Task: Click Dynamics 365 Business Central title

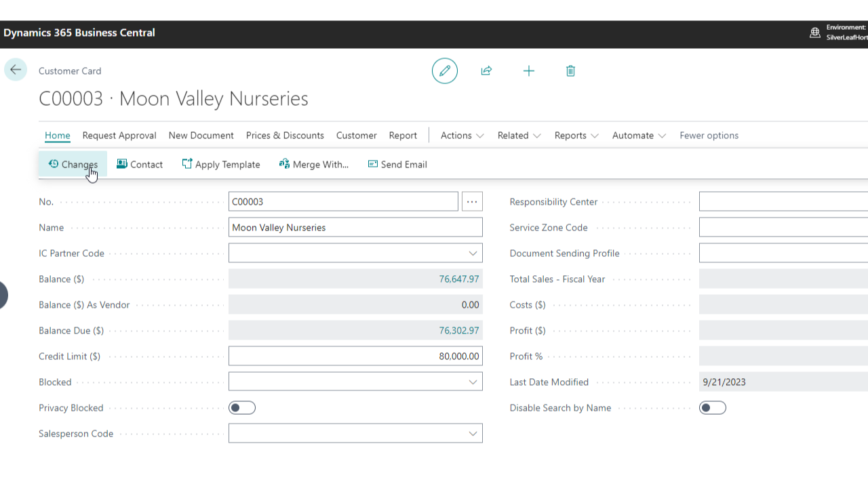Action: [79, 33]
